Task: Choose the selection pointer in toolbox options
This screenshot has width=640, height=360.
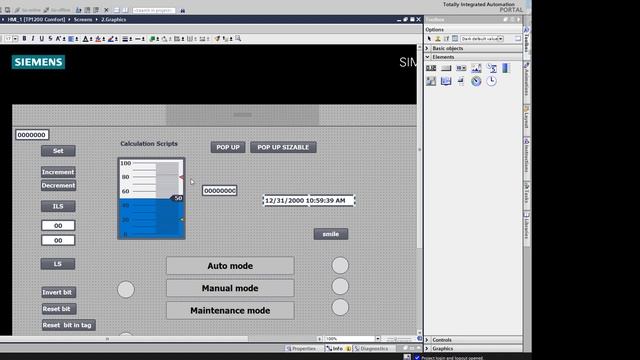Action: click(x=429, y=39)
